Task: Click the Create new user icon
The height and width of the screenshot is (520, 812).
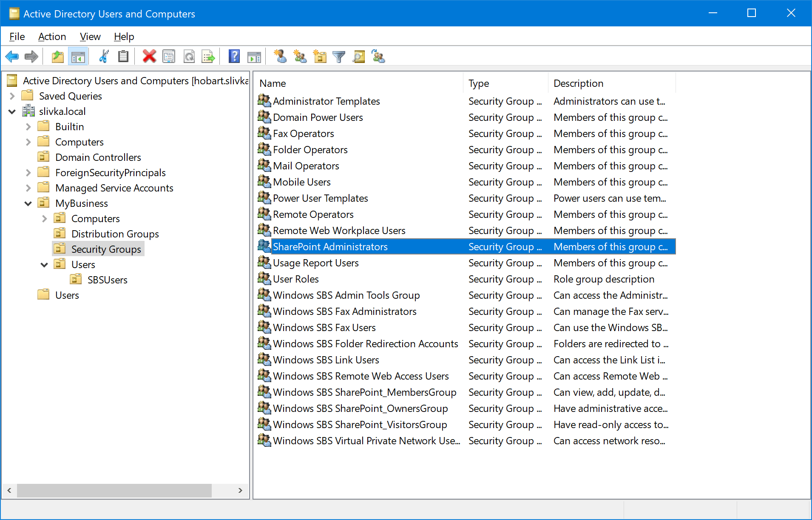Action: [x=280, y=56]
